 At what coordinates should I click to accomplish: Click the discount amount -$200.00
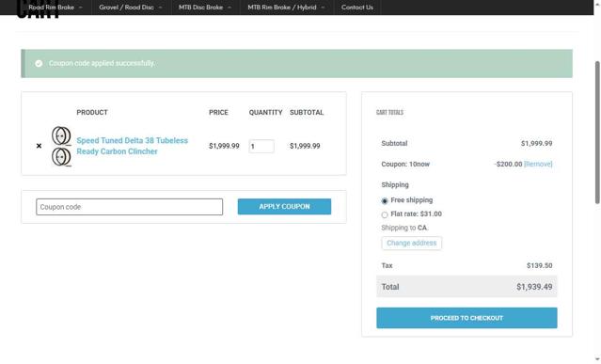508,164
